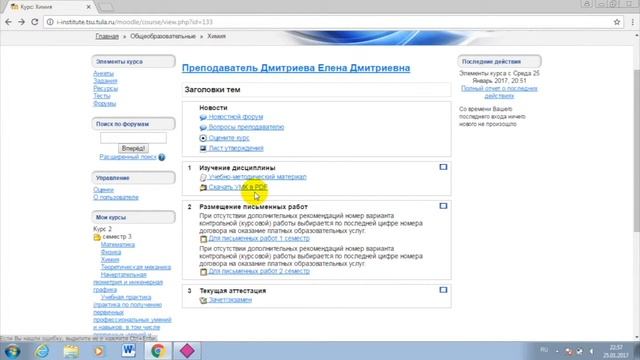
Task: Open the Химия course link in Мои курсы
Action: click(110, 260)
